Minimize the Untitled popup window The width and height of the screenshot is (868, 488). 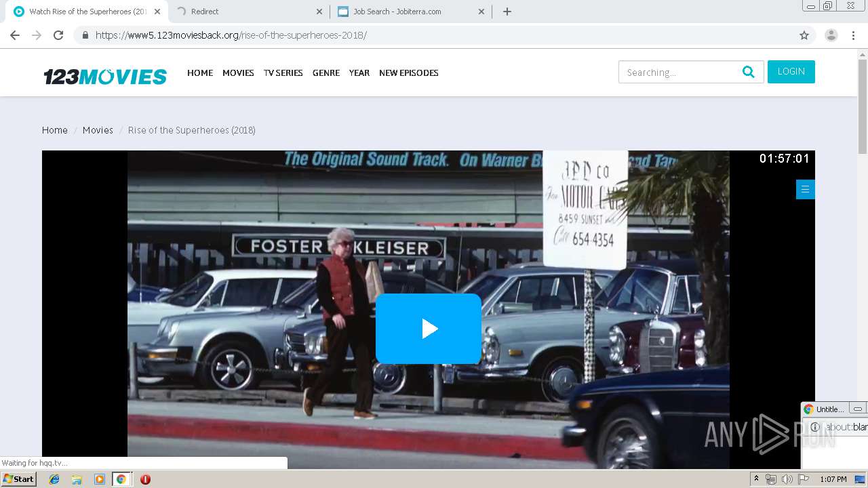tap(858, 409)
